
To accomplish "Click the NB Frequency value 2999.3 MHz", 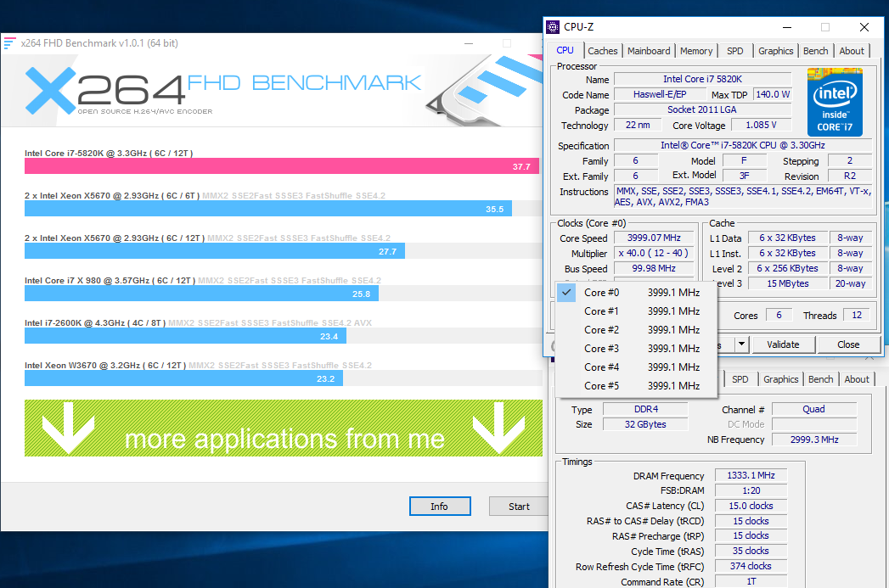I will 813,440.
